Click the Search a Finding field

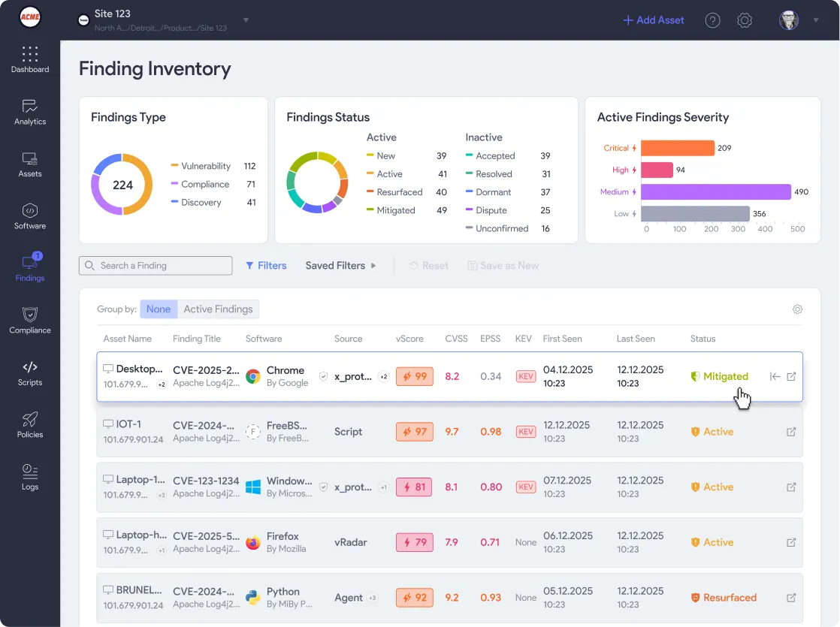pos(156,266)
